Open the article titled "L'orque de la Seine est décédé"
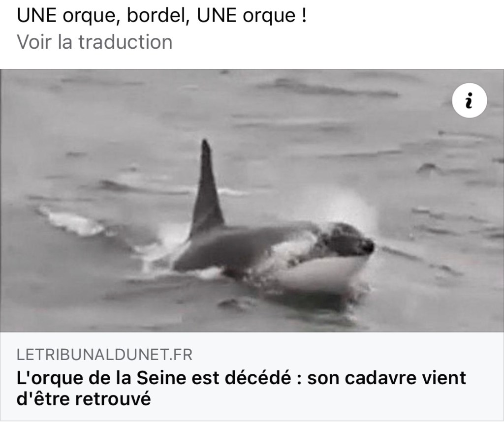 click(x=241, y=389)
